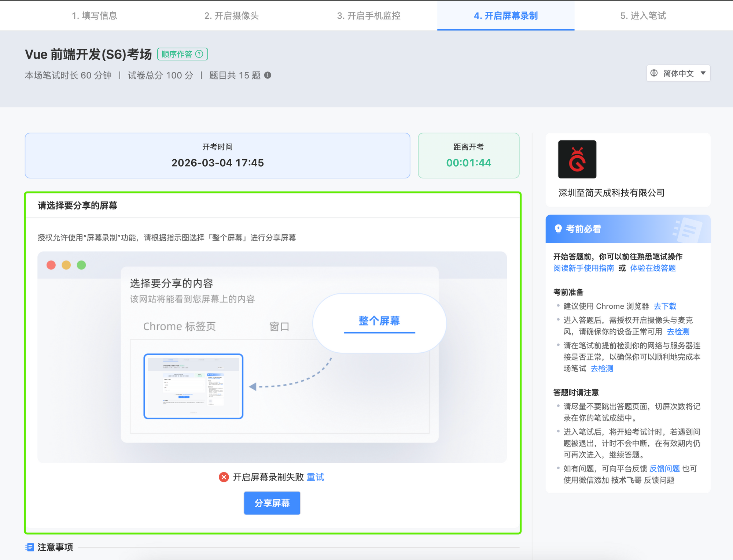Select the 5. 进入笔试 step tab

(643, 16)
